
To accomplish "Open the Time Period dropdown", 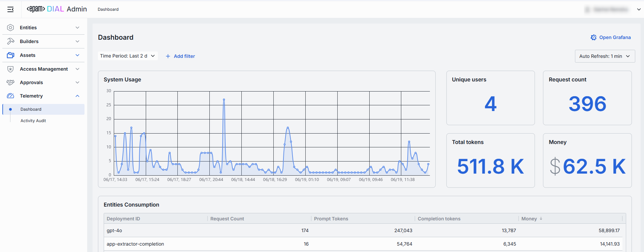I will click(128, 56).
